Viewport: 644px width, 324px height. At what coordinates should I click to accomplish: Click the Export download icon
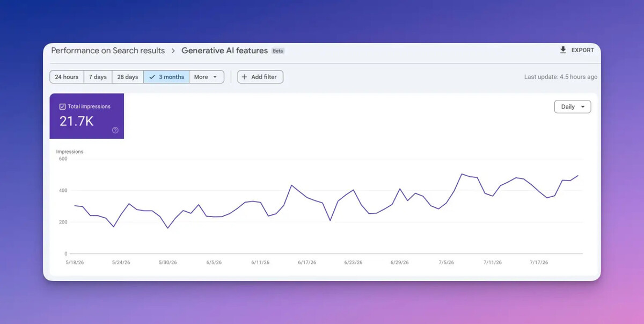coord(563,50)
